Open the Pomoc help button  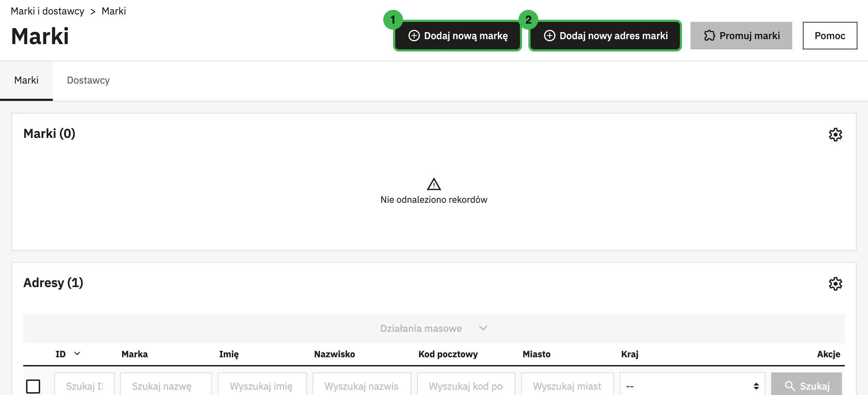click(x=830, y=36)
